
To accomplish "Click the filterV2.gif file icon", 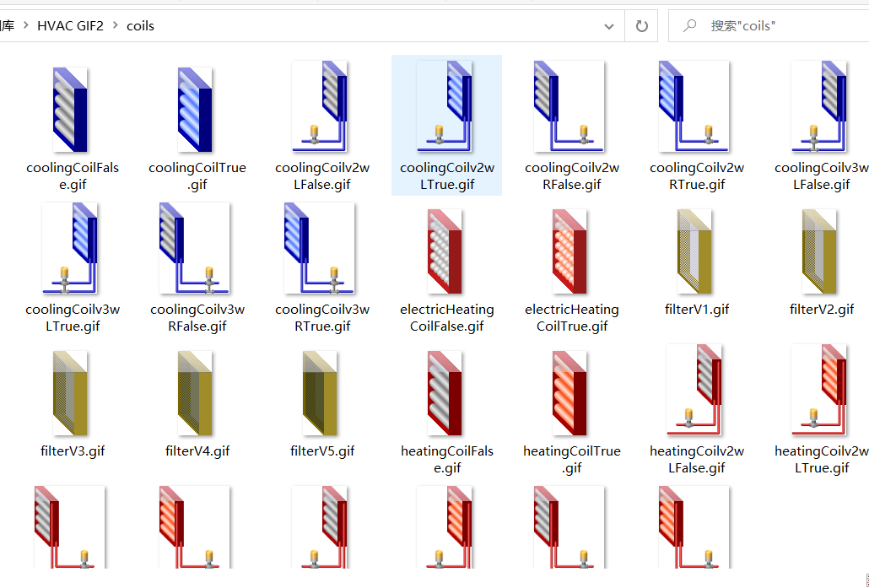I will point(819,251).
